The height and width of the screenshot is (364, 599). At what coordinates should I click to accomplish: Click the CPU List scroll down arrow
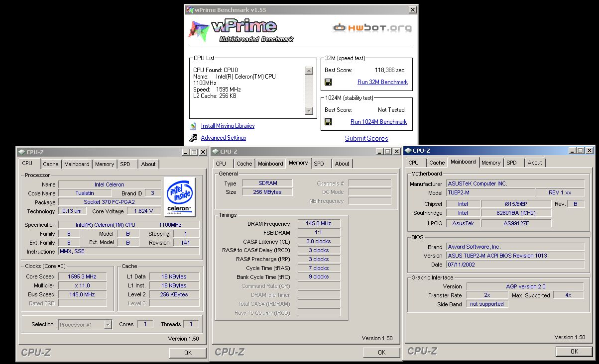click(309, 111)
